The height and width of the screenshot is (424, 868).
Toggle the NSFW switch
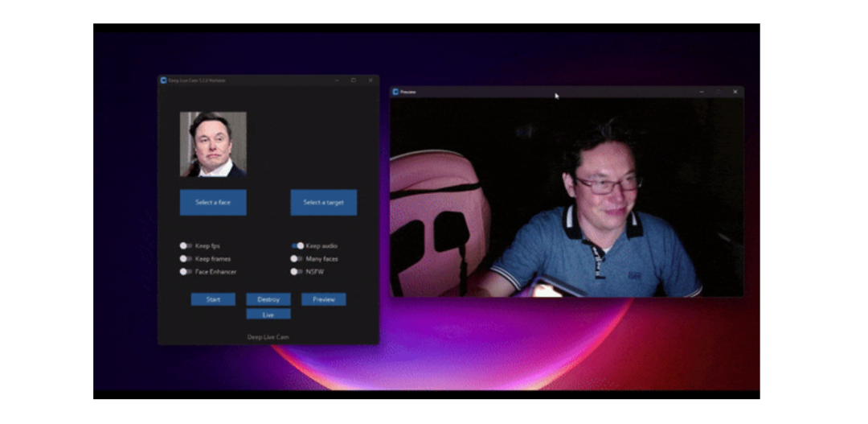click(x=297, y=272)
